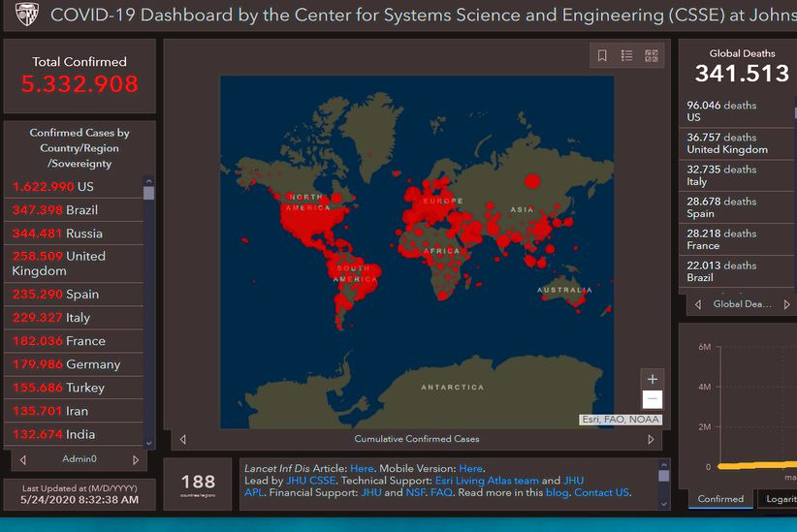The height and width of the screenshot is (532, 797).
Task: Zoom in on the map
Action: click(x=653, y=379)
